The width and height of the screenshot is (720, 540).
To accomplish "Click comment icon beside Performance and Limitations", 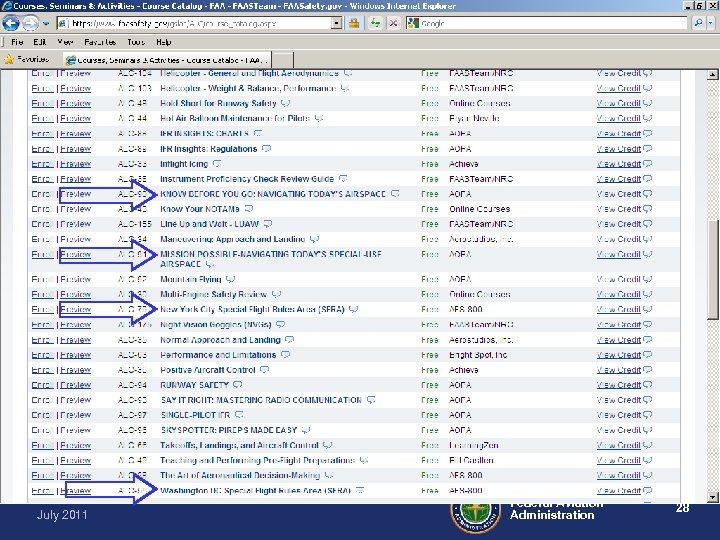I will click(x=285, y=355).
